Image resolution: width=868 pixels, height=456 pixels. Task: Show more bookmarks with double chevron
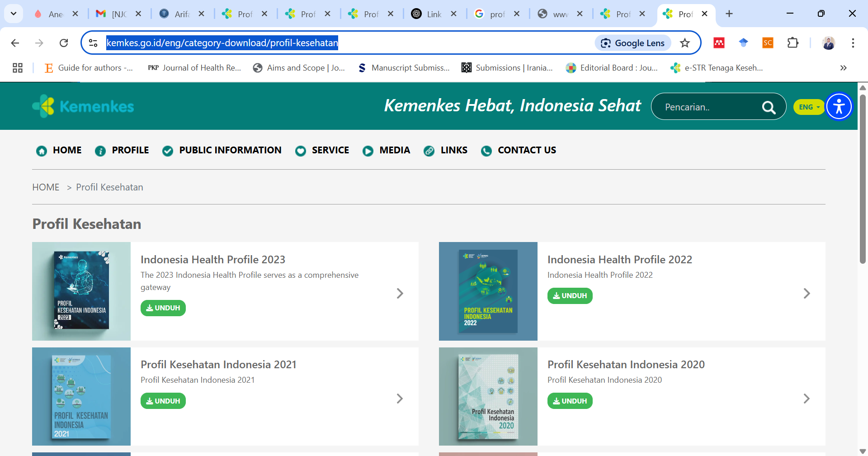click(x=843, y=68)
